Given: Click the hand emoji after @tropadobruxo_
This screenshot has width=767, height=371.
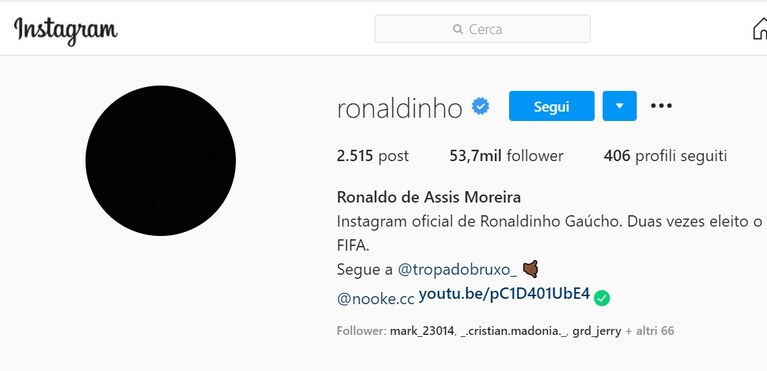Looking at the screenshot, I should 530,269.
